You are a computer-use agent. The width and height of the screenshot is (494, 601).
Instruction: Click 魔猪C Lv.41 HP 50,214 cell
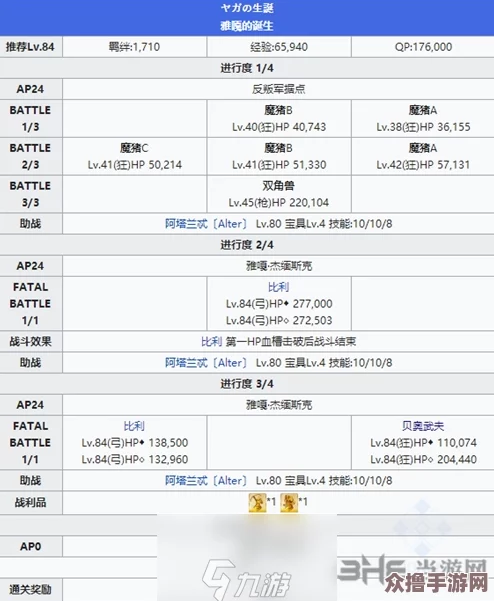tap(135, 156)
